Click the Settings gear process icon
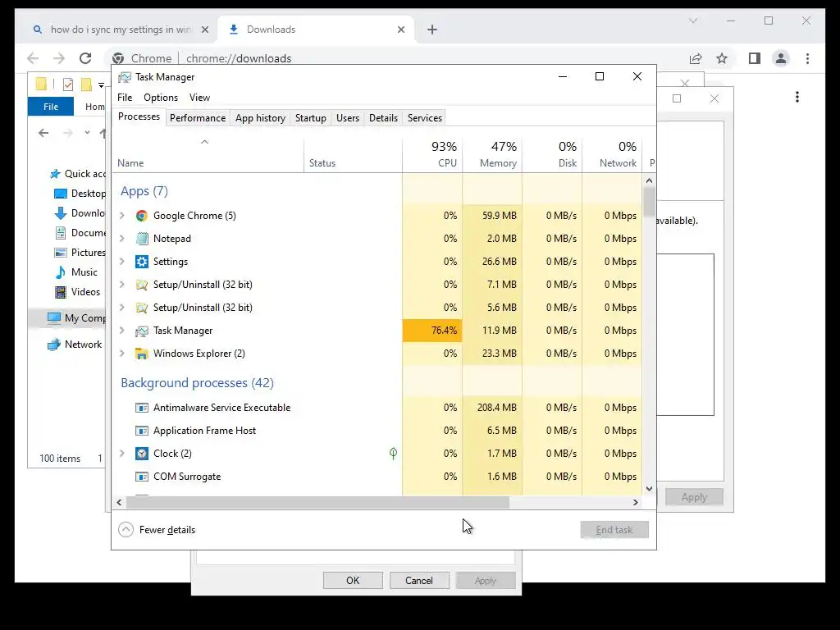The image size is (840, 630). pos(141,262)
